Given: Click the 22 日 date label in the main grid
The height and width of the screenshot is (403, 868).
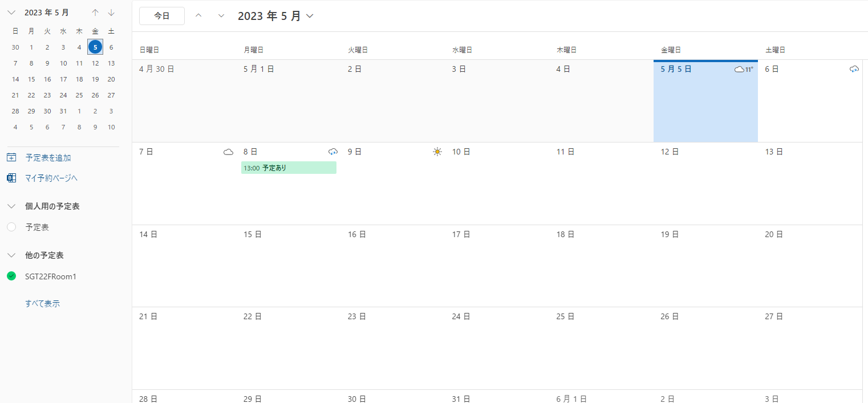Looking at the screenshot, I should click(252, 316).
